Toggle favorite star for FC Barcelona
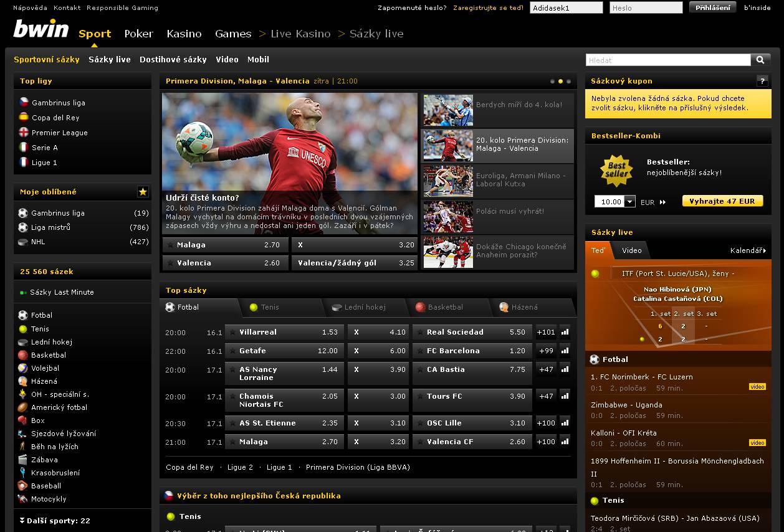The width and height of the screenshot is (784, 532). point(420,351)
